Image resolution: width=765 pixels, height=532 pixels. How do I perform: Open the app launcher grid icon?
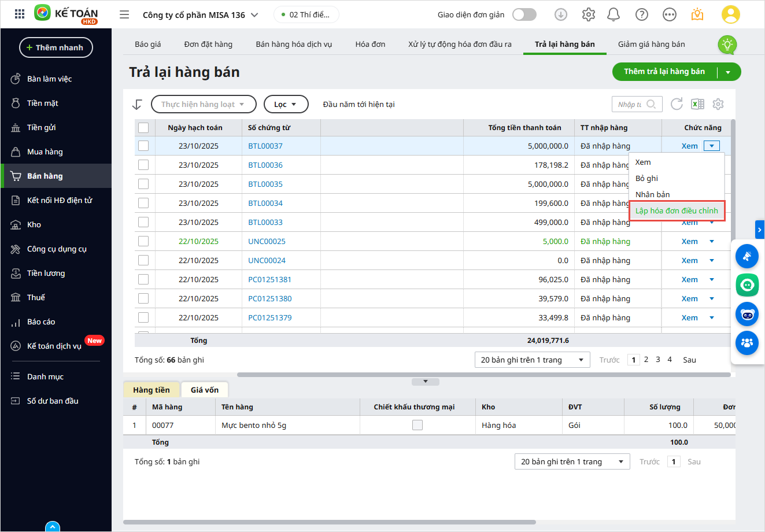(x=19, y=14)
